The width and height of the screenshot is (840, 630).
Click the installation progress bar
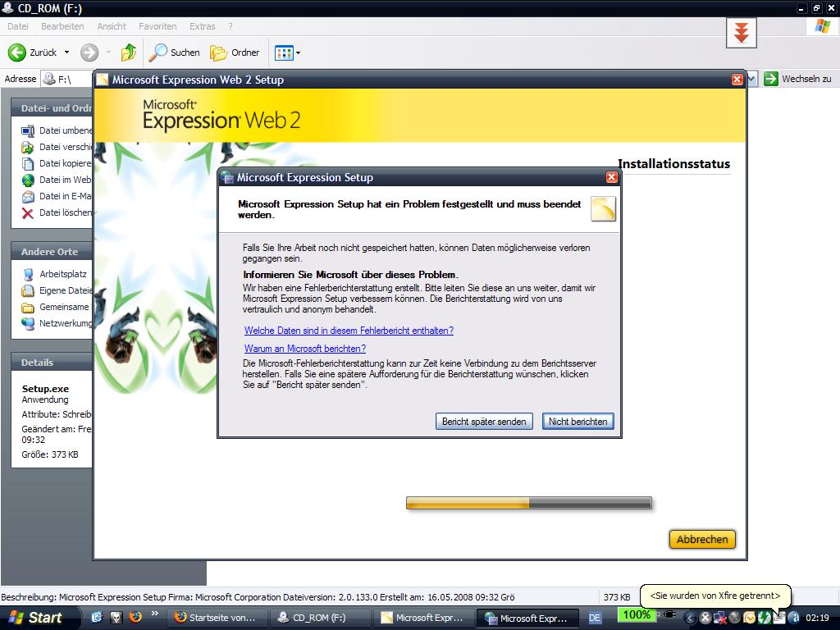pos(528,503)
